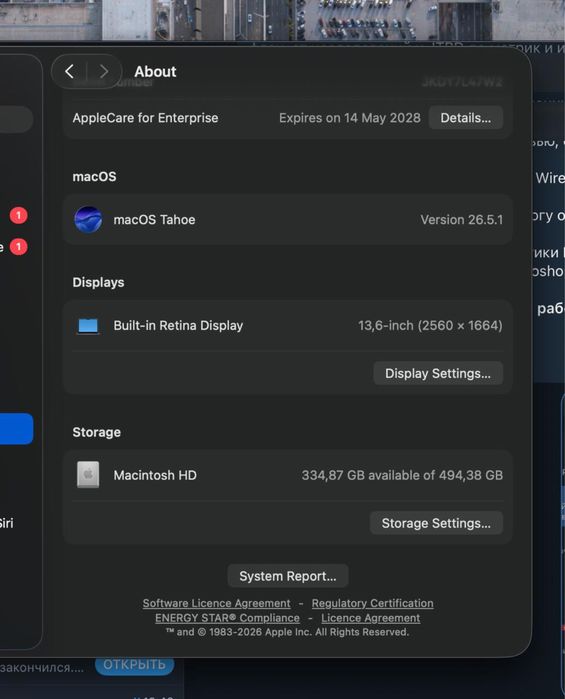Click the Version 26.5.1 value
Image resolution: width=565 pixels, height=699 pixels.
click(x=462, y=220)
